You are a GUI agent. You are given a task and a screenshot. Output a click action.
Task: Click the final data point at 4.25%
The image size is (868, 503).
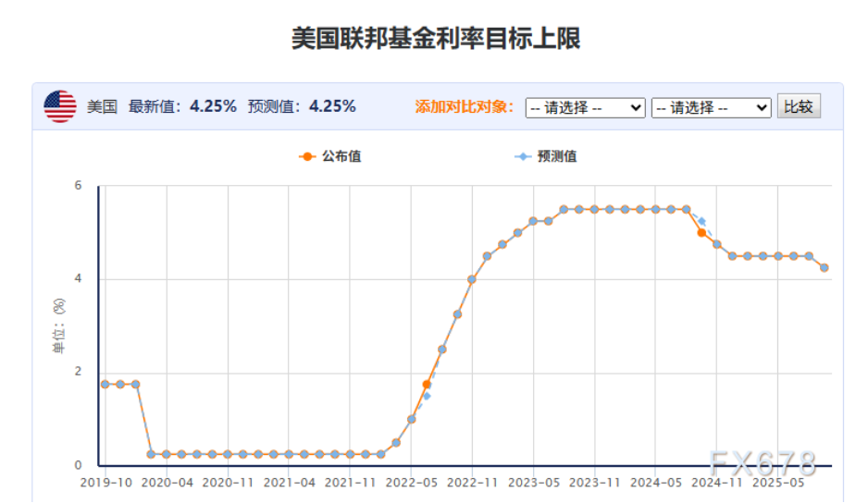coord(825,268)
